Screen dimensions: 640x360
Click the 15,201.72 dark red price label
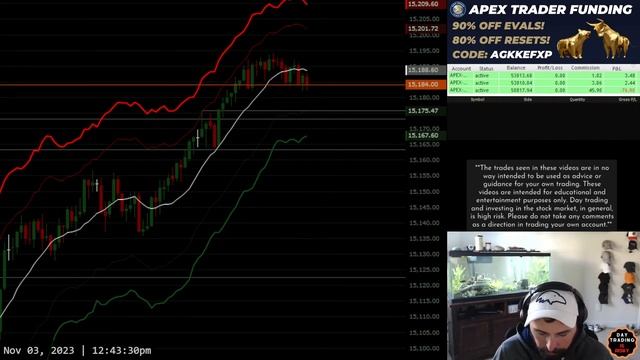click(x=425, y=29)
